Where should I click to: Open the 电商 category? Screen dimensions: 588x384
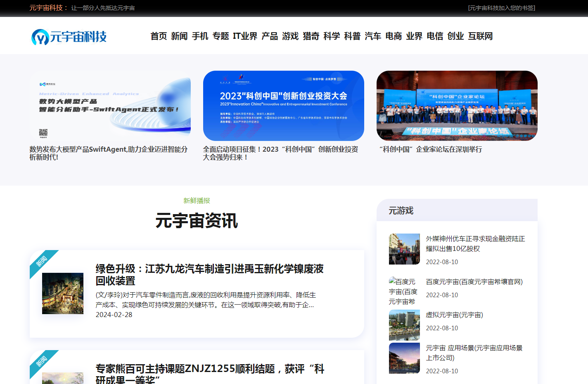tap(394, 36)
